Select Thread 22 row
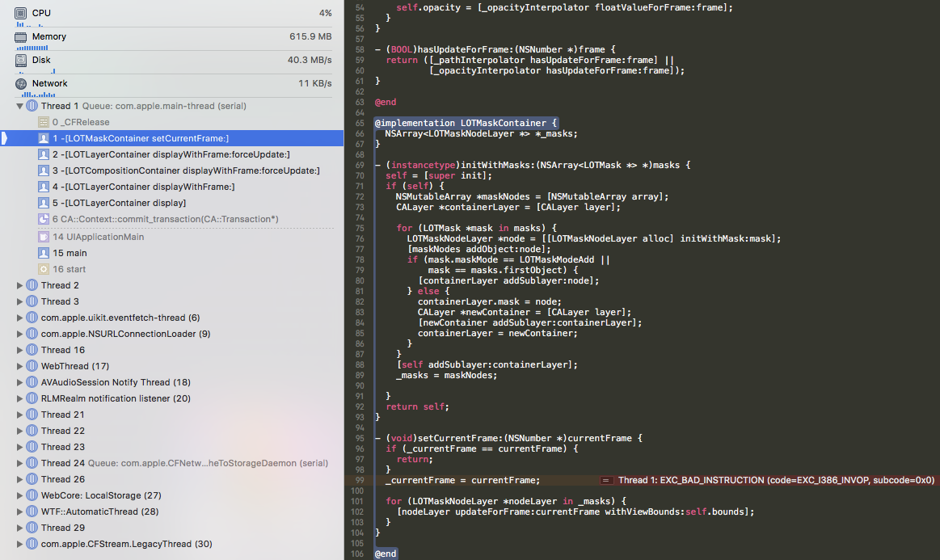 (x=172, y=431)
